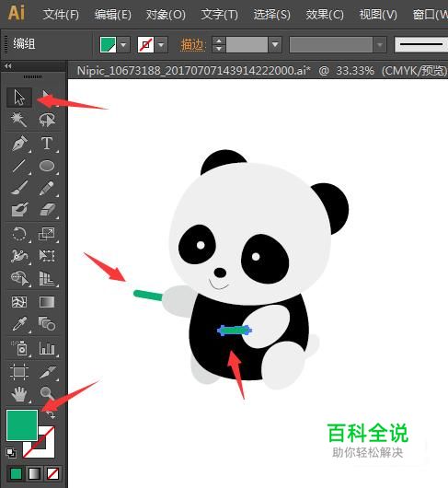
Task: Open the 编辑(E) menu
Action: [x=112, y=15]
